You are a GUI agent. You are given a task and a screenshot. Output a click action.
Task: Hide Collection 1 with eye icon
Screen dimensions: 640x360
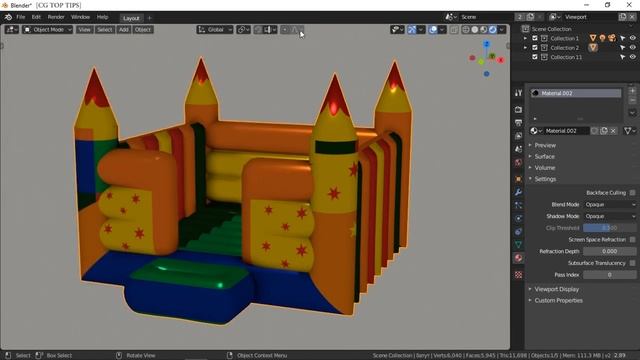(633, 38)
